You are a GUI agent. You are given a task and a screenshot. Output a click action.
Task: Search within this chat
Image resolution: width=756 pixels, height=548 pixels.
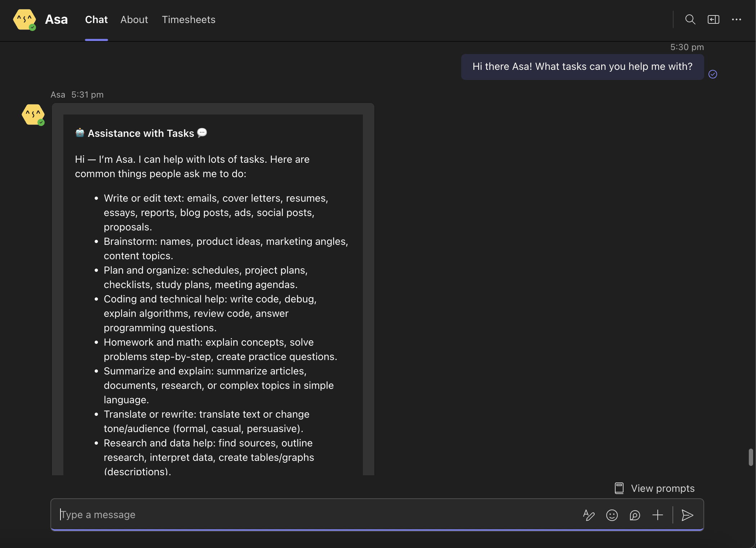[690, 19]
